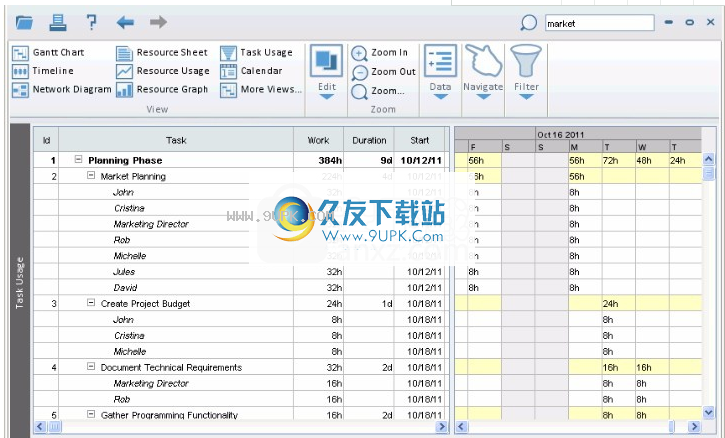Viewport: 725px width, 438px height.
Task: Collapse the Market Planning task
Action: coord(91,175)
